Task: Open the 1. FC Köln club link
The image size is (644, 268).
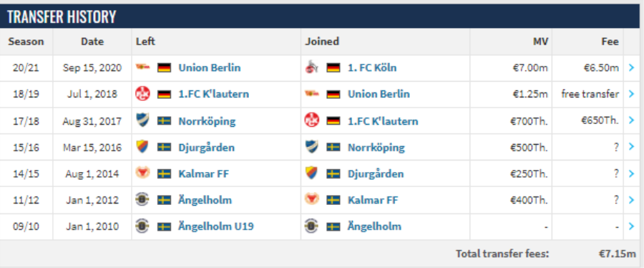Action: pyautogui.click(x=372, y=68)
